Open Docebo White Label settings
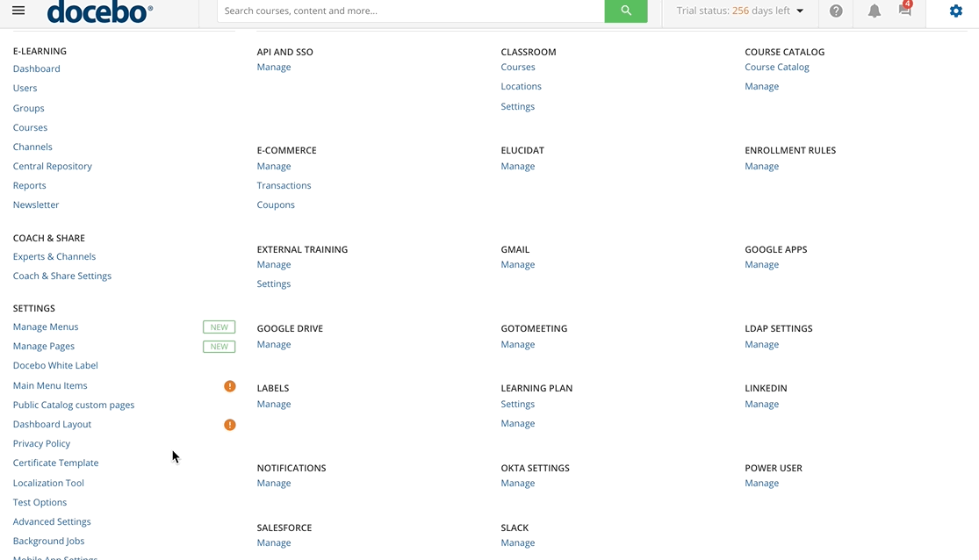Screen dimensions: 979x560 click(x=55, y=365)
